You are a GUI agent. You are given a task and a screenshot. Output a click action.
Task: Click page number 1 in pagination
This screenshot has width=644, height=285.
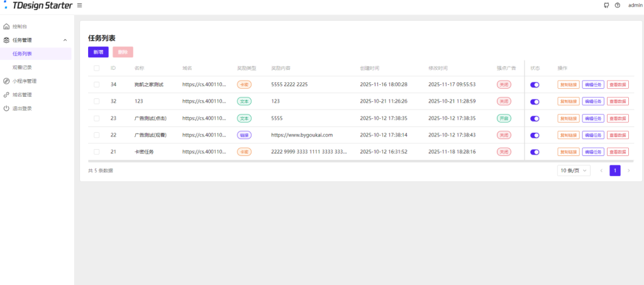click(614, 170)
